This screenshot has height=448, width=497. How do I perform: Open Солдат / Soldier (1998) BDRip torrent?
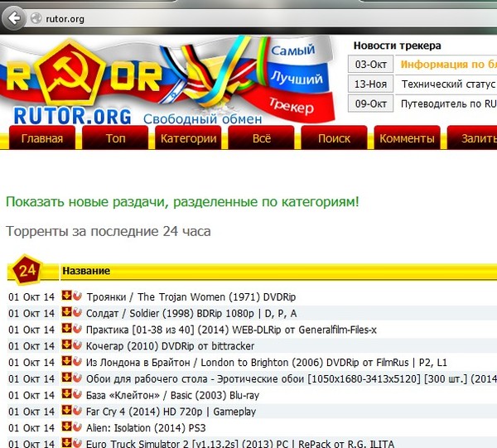coord(191,313)
